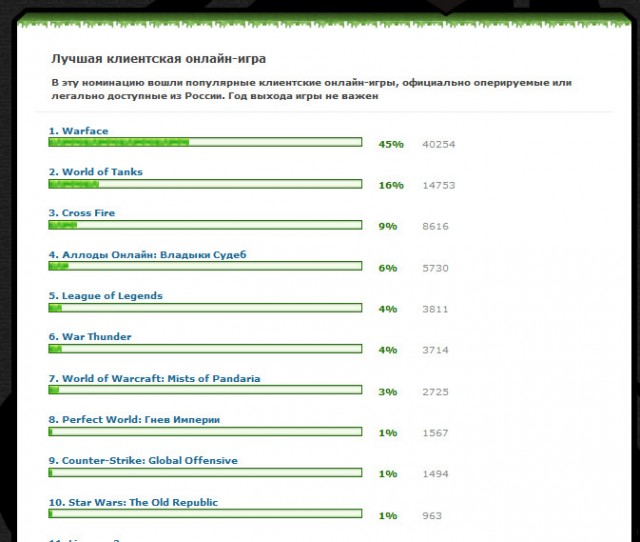Click the War Thunder progress bar
The height and width of the screenshot is (542, 640).
pos(205,349)
